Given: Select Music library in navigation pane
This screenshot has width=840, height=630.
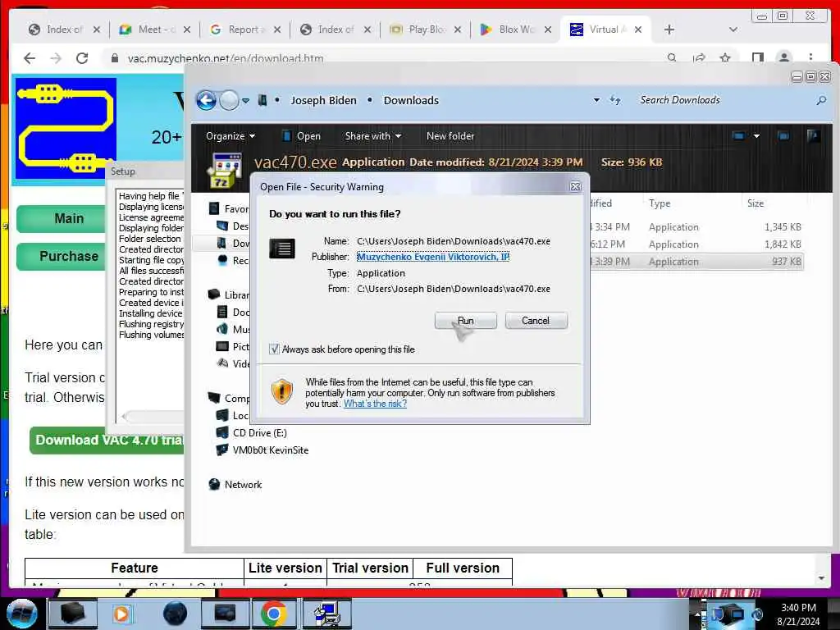Looking at the screenshot, I should [234, 329].
